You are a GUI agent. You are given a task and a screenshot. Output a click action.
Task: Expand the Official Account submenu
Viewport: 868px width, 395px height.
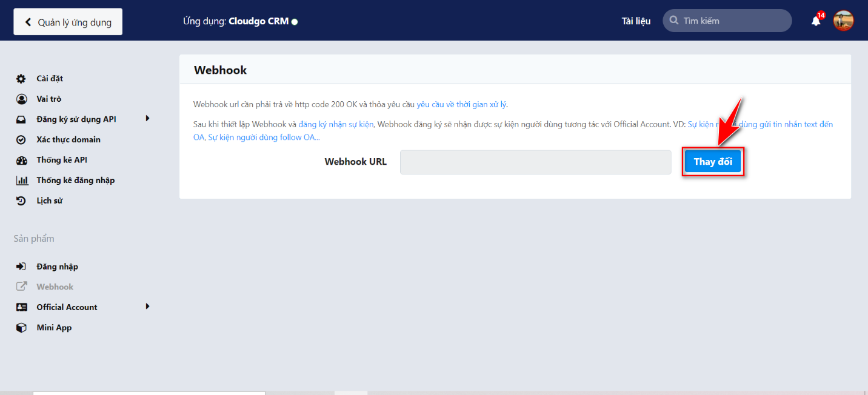tap(148, 307)
